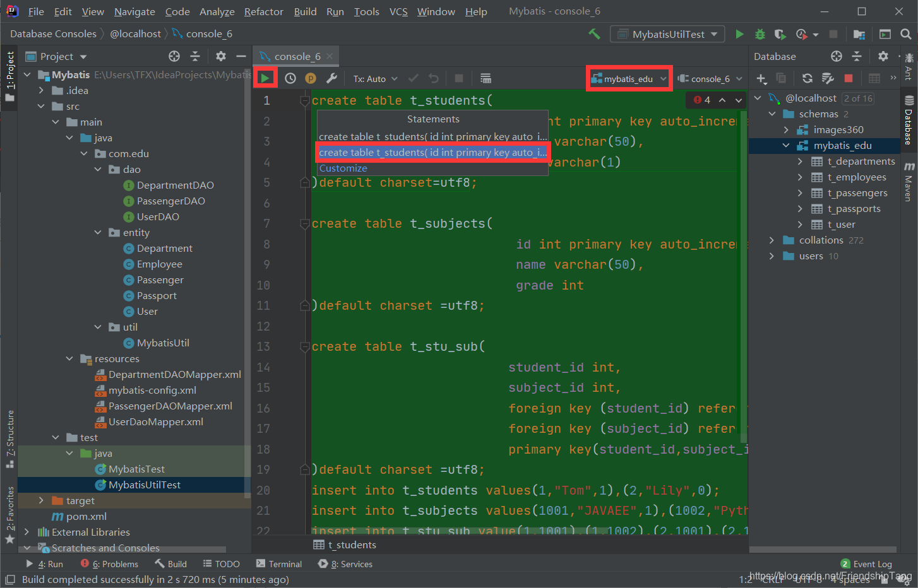
Task: Click locate-file target icon in Project panel
Action: coord(174,56)
